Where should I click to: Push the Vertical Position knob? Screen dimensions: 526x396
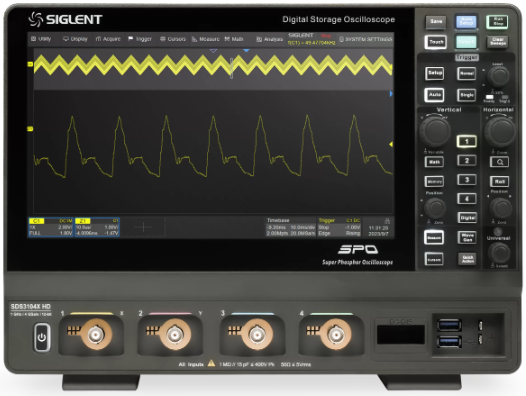[x=435, y=208]
